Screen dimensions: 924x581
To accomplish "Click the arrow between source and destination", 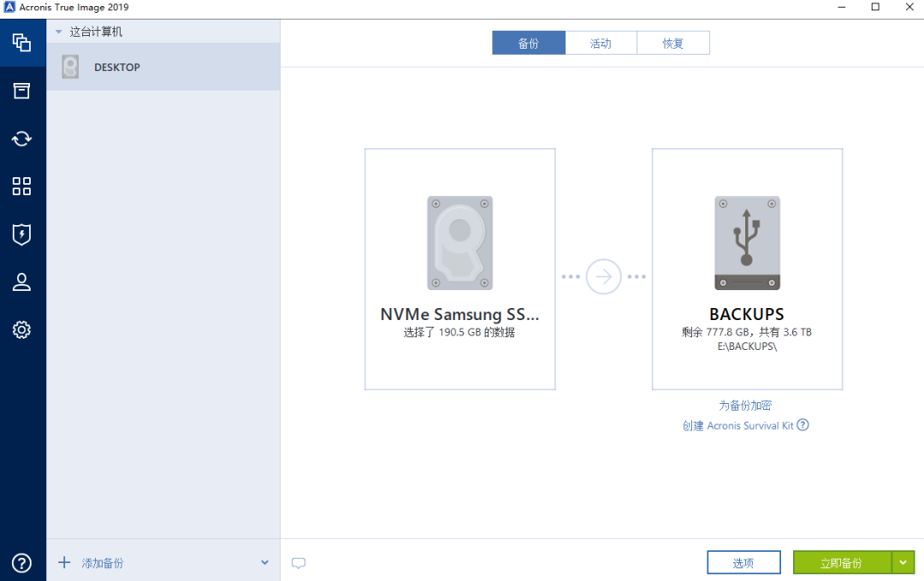I will (x=603, y=276).
